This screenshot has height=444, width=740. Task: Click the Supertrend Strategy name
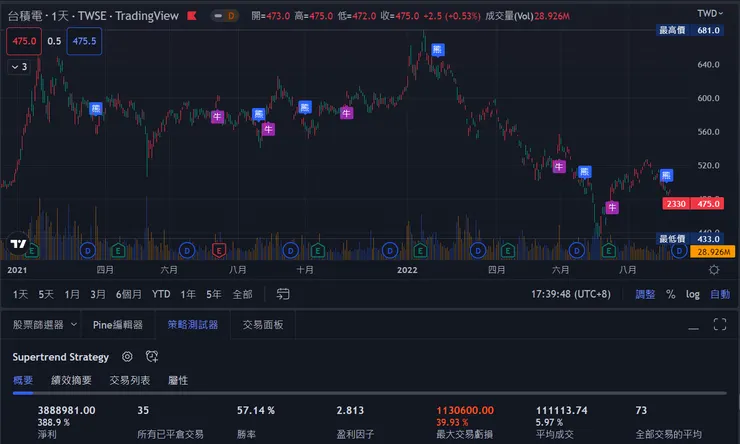pos(60,357)
